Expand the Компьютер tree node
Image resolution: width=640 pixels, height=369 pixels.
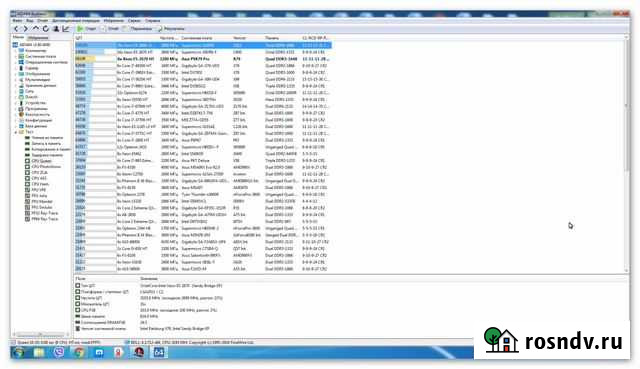tap(16, 51)
